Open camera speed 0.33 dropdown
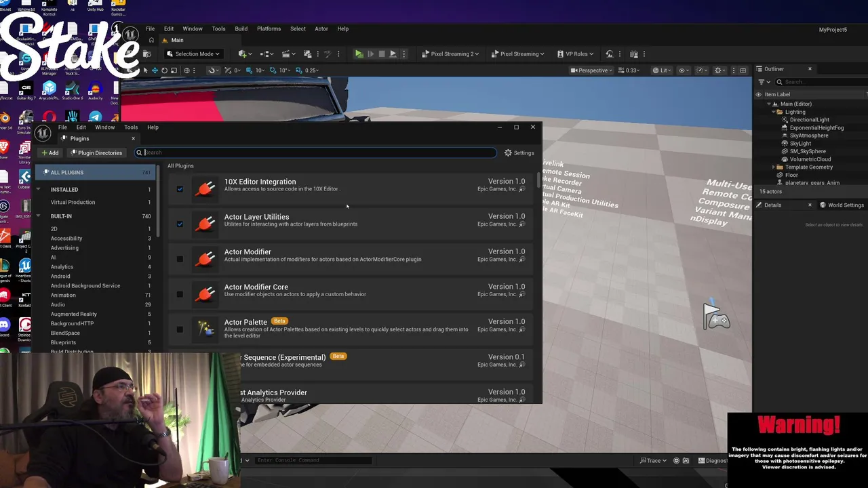This screenshot has height=488, width=868. coord(629,70)
